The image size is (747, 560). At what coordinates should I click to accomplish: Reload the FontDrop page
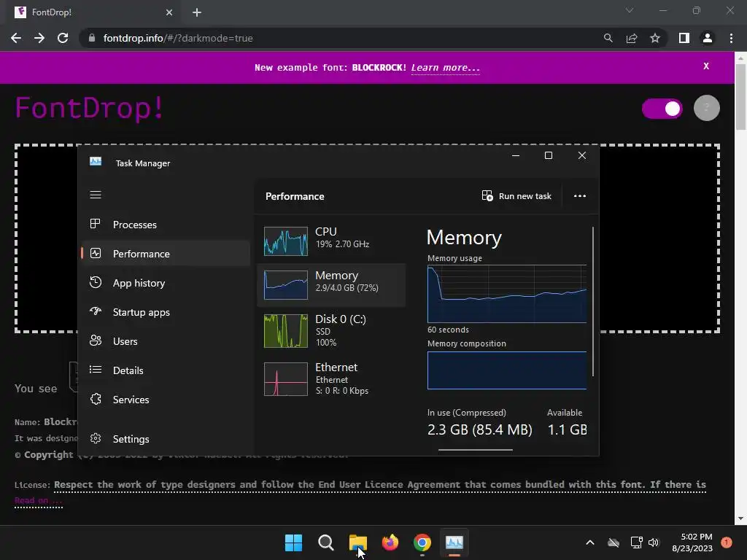pyautogui.click(x=63, y=38)
